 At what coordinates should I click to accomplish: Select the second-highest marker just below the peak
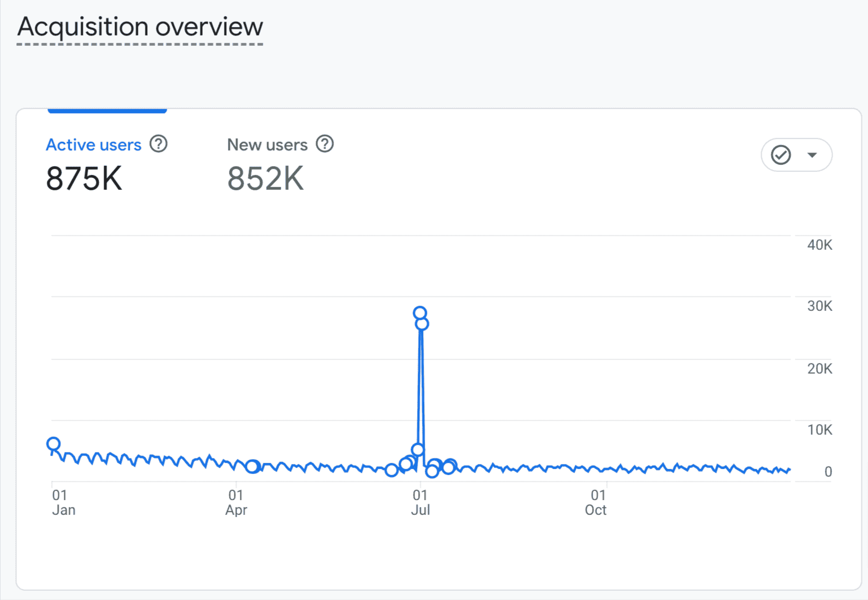422,324
